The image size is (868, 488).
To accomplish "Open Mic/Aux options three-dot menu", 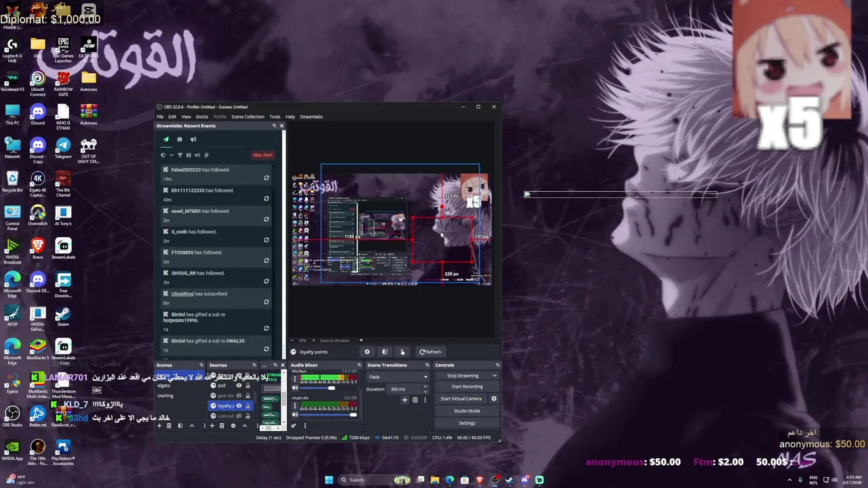I will (295, 379).
